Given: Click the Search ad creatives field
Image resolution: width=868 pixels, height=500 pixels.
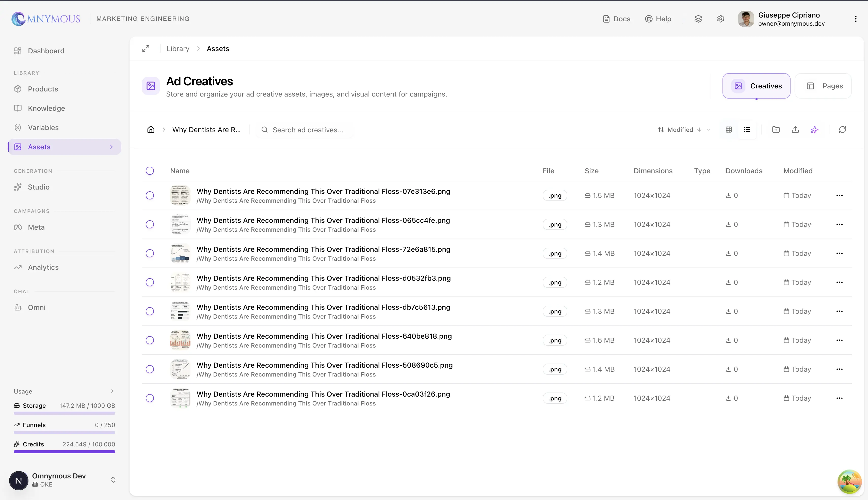Looking at the screenshot, I should point(308,130).
